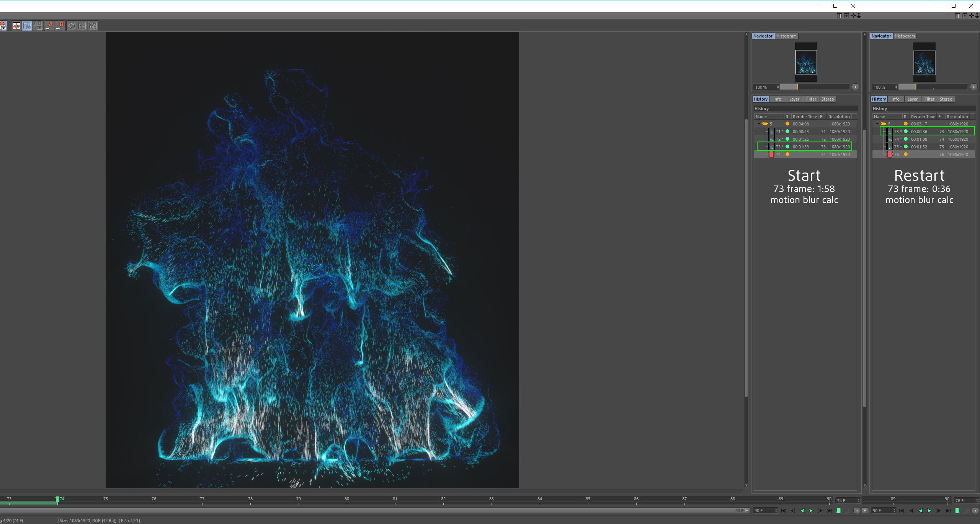Open the Filter tab in the left panel
Screen dimensions: 980x524
[811, 99]
